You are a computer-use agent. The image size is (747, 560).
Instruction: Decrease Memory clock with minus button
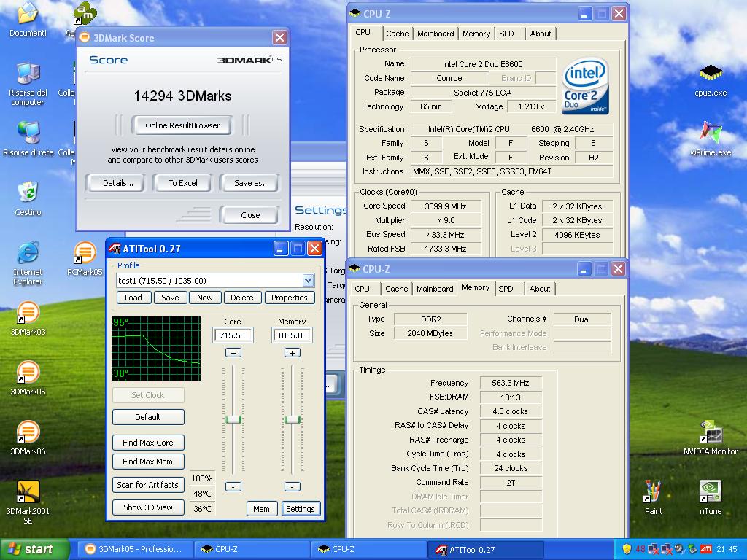coord(292,486)
